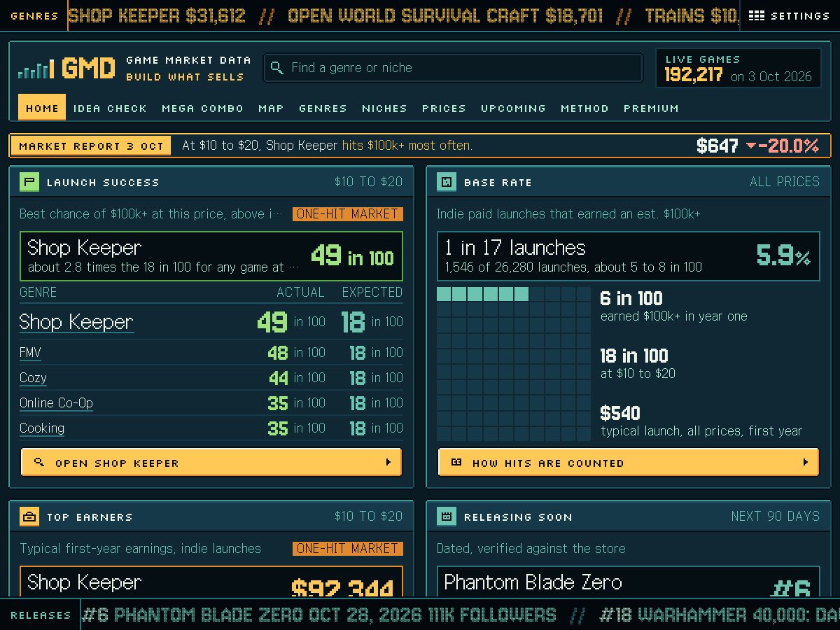840x630 pixels.
Task: Click the settings grid icon
Action: click(757, 15)
